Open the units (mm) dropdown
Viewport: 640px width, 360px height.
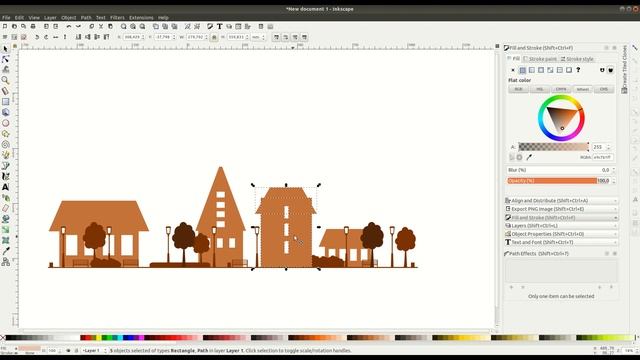coord(258,37)
